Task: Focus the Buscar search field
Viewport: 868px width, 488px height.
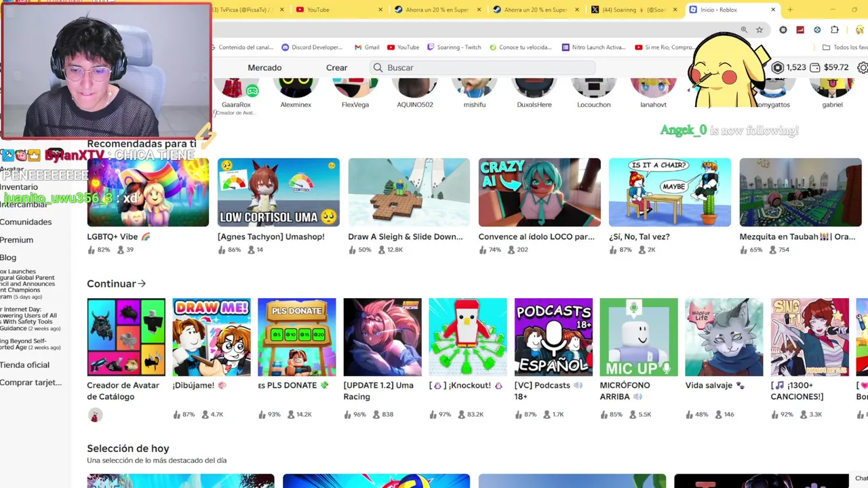Action: click(482, 68)
